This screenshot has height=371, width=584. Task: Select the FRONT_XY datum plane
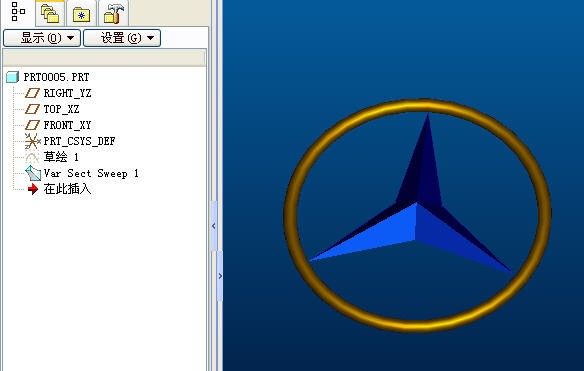pos(67,125)
